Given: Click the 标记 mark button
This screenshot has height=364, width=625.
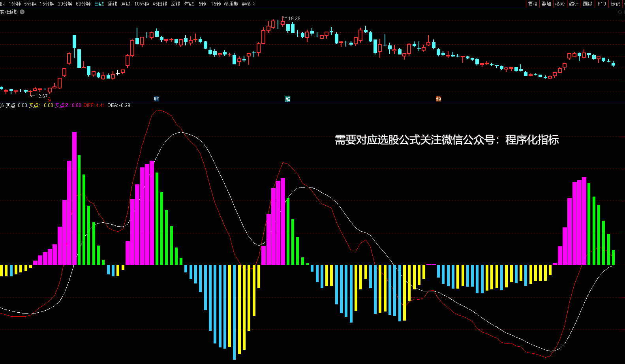Looking at the screenshot, I should tap(615, 4).
